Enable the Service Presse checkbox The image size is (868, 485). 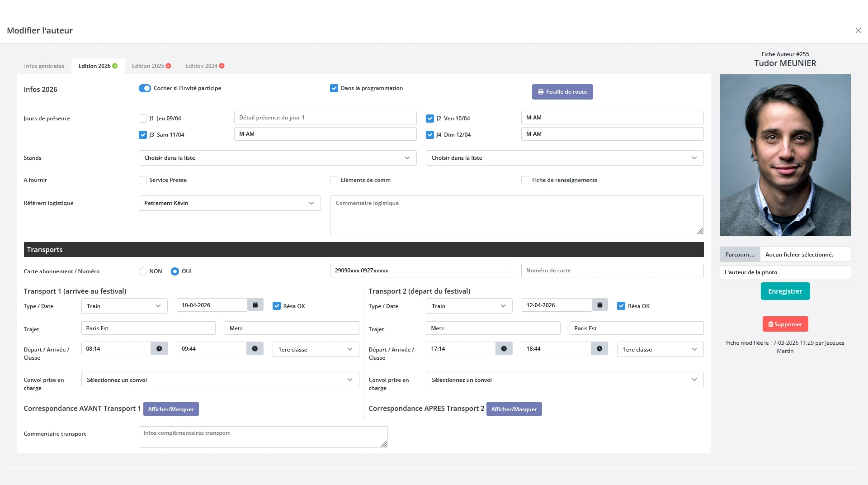143,180
